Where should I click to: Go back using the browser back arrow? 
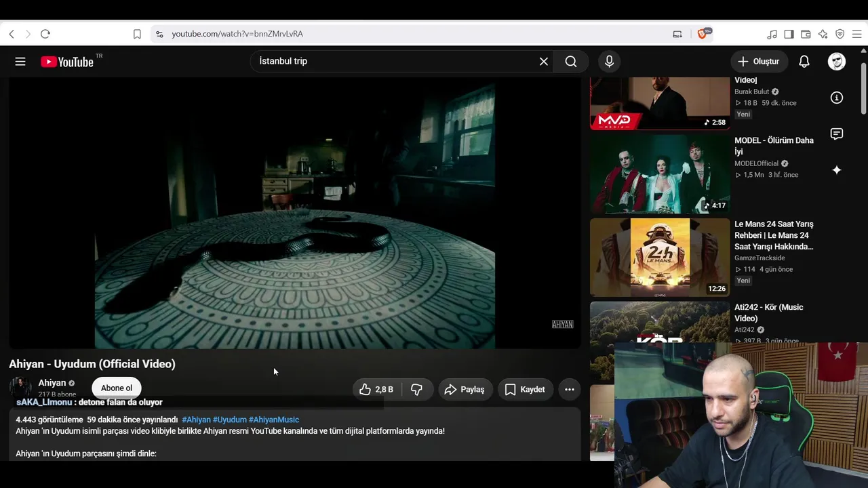click(x=12, y=34)
